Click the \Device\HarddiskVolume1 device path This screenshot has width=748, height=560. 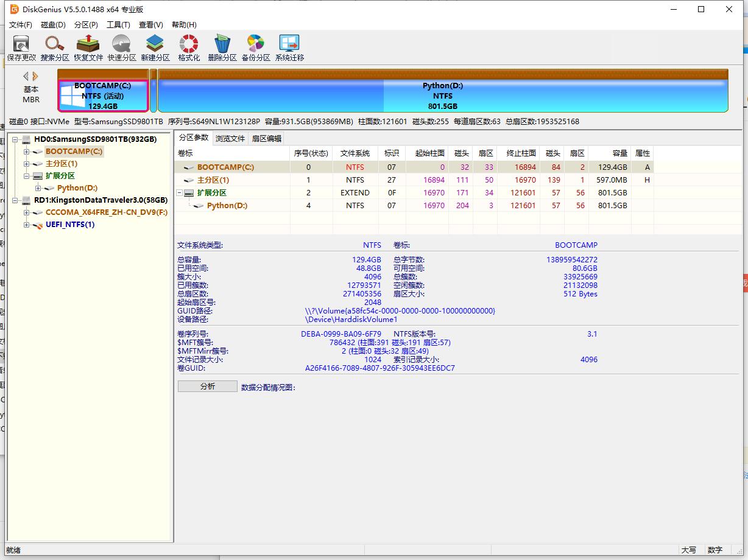coord(351,320)
